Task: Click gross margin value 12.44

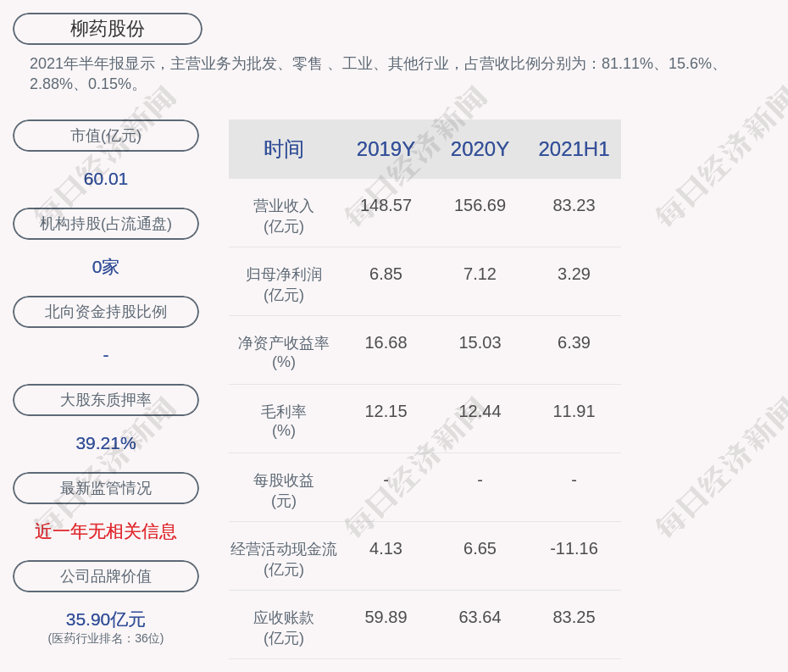Action: tap(480, 412)
